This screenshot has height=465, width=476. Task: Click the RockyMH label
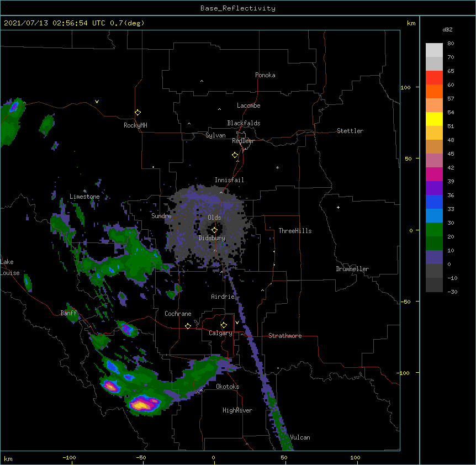click(135, 125)
